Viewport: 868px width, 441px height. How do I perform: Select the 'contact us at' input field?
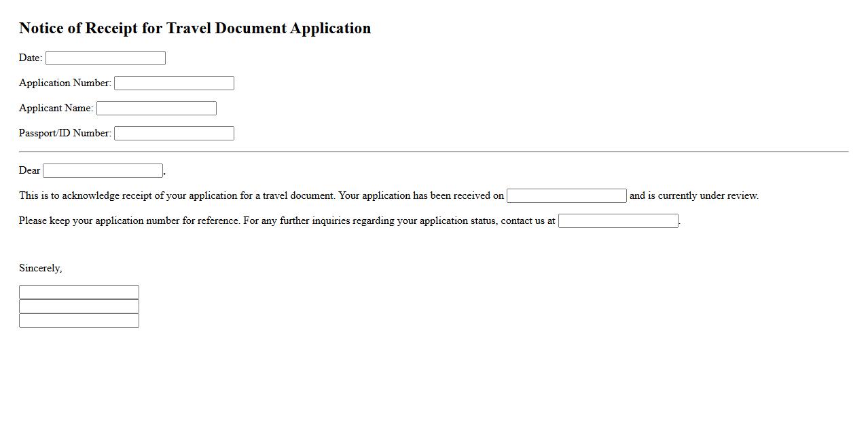618,221
